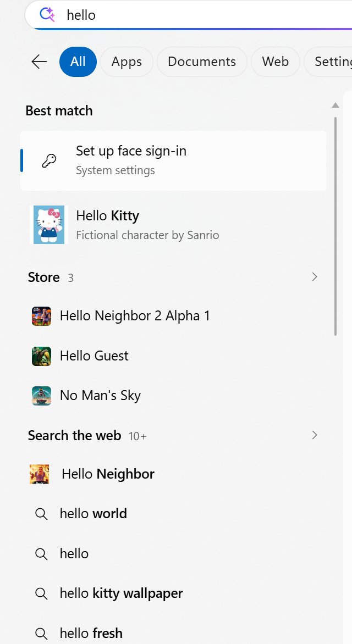Click the key icon for face sign-in
The width and height of the screenshot is (352, 644).
click(49, 161)
